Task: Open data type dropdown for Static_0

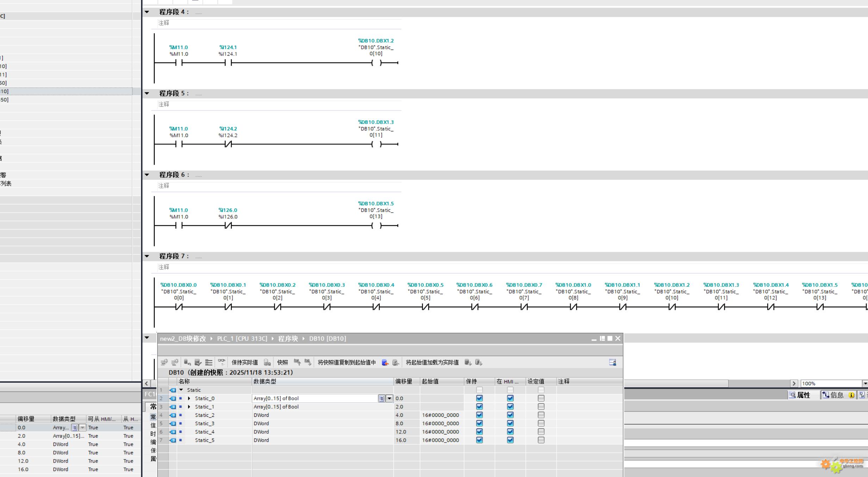Action: pos(389,398)
